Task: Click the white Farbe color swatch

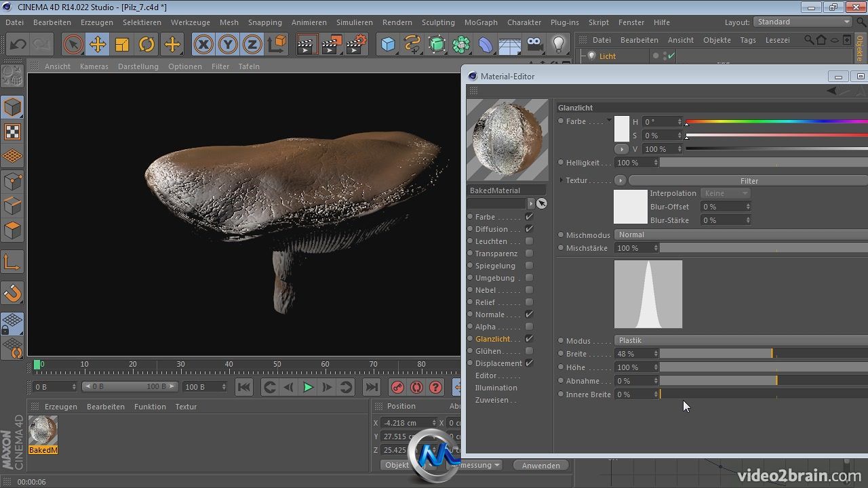Action: pyautogui.click(x=622, y=129)
